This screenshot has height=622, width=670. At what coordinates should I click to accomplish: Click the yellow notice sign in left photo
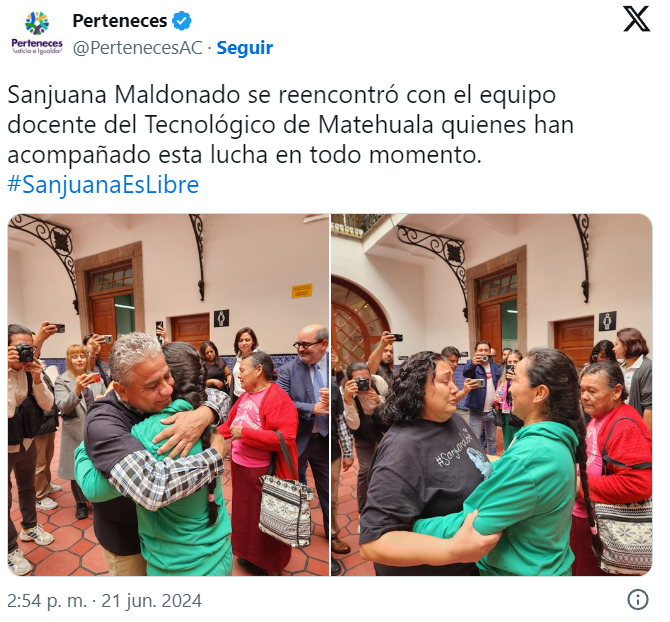click(x=302, y=290)
